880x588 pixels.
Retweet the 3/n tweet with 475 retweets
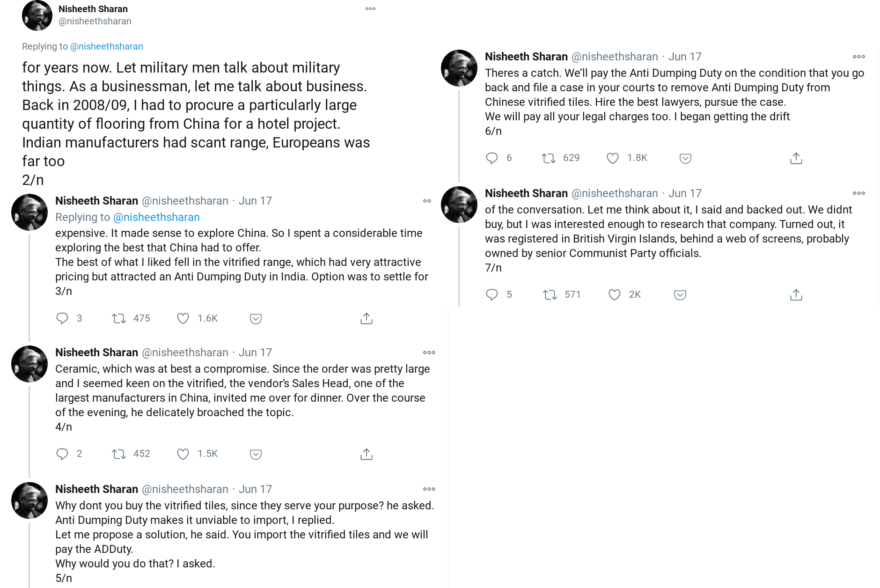coord(119,318)
